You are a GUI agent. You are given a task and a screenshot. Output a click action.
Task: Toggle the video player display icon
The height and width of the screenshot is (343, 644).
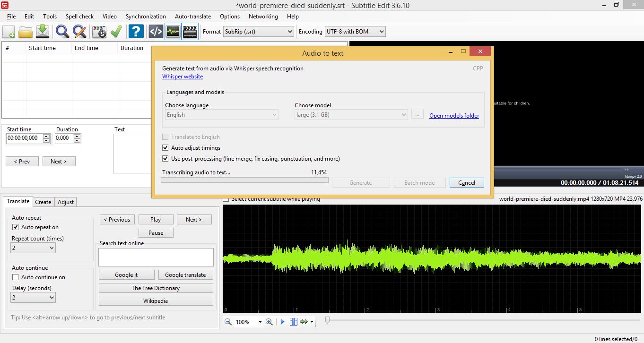pos(190,31)
